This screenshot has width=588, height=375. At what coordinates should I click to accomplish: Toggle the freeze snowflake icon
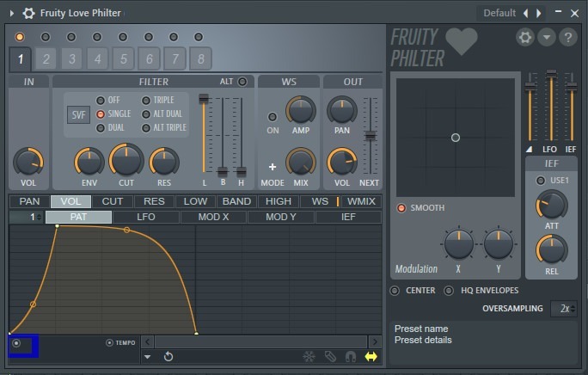[309, 357]
